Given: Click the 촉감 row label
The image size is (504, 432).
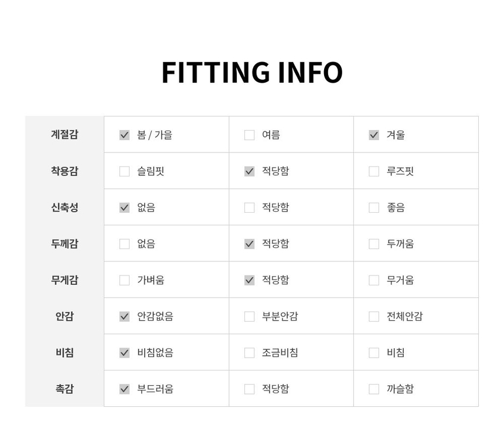Looking at the screenshot, I should point(64,389).
